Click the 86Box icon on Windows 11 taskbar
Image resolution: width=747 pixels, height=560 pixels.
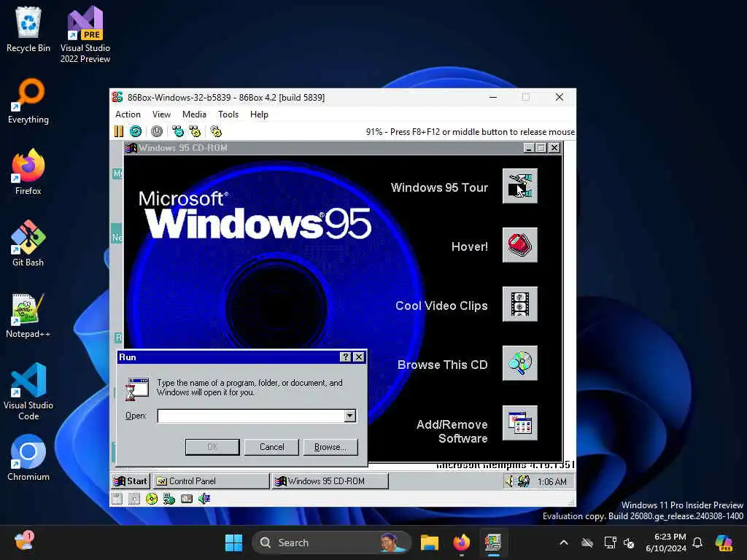[493, 542]
